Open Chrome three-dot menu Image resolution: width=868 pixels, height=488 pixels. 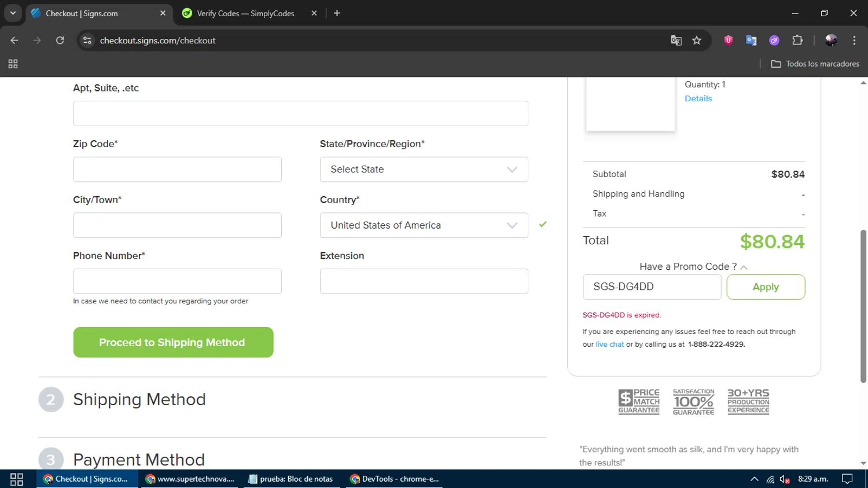pyautogui.click(x=854, y=40)
